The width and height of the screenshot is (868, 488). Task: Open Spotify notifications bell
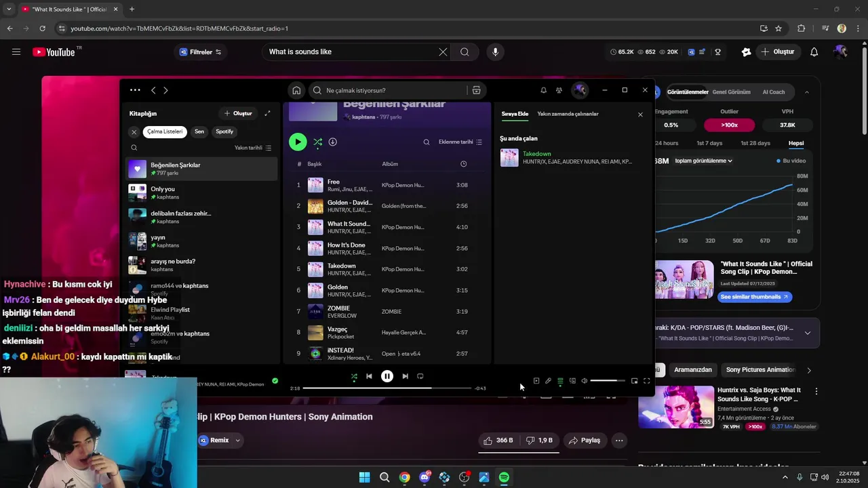pyautogui.click(x=543, y=90)
